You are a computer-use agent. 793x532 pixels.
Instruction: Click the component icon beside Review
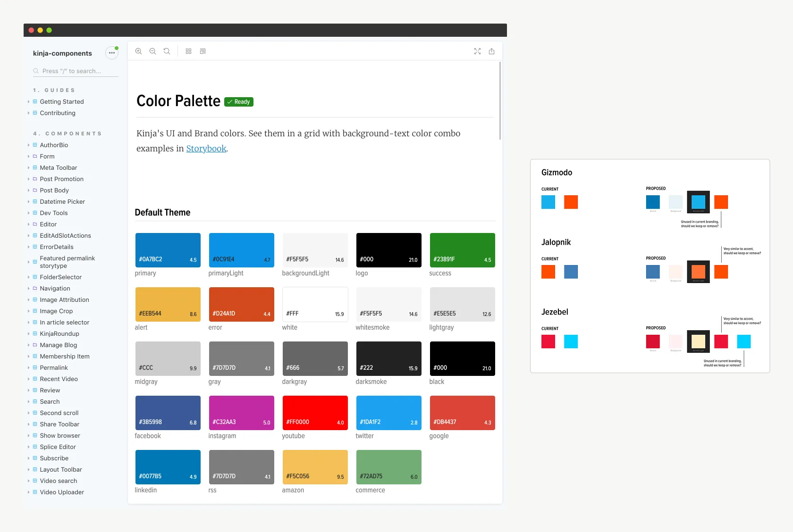pos(35,390)
